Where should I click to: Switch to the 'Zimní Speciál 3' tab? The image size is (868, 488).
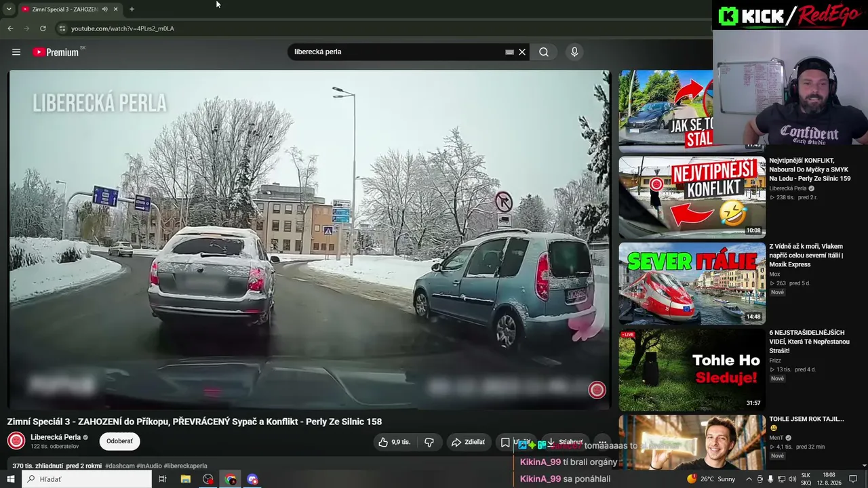pyautogui.click(x=64, y=9)
